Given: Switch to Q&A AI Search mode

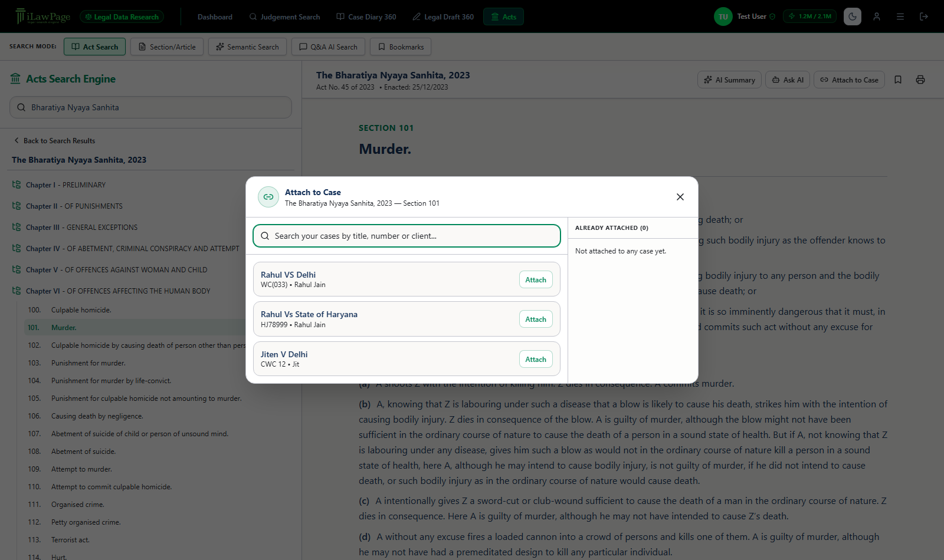Looking at the screenshot, I should point(328,47).
